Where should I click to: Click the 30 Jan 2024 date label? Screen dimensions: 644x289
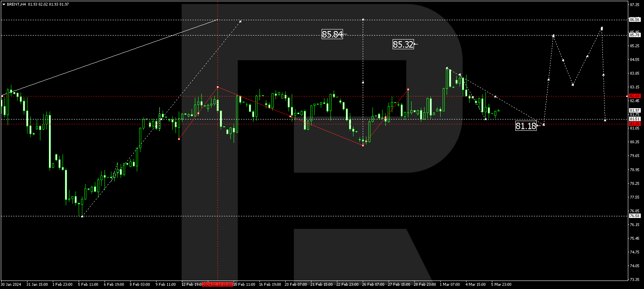click(x=11, y=285)
